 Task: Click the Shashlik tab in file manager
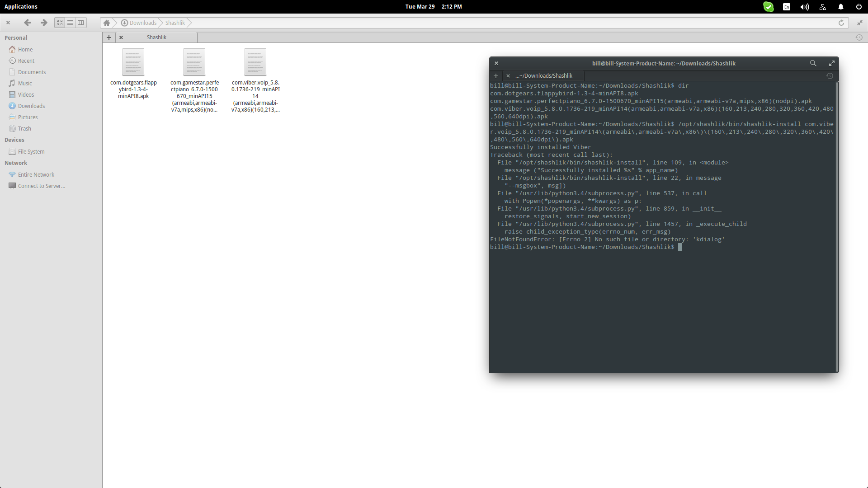[156, 37]
